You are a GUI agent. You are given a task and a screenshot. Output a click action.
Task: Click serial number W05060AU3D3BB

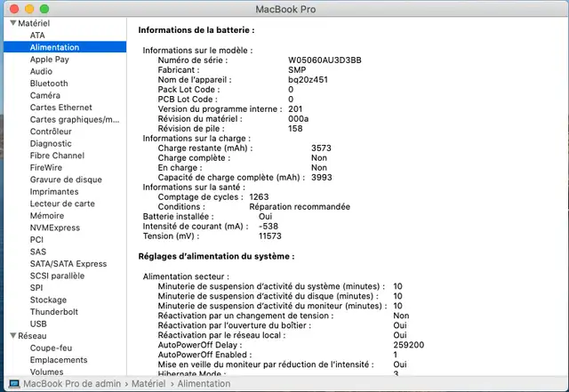point(325,60)
